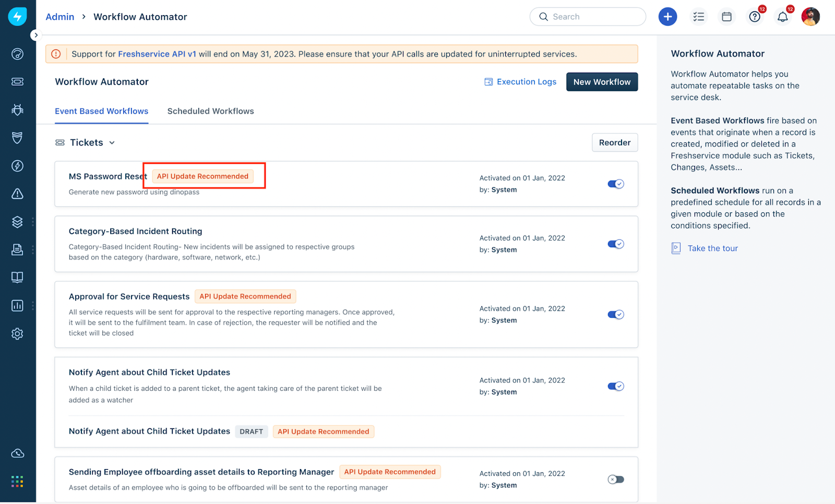
Task: Disable Category-Based Incident Routing toggle
Action: click(x=616, y=244)
